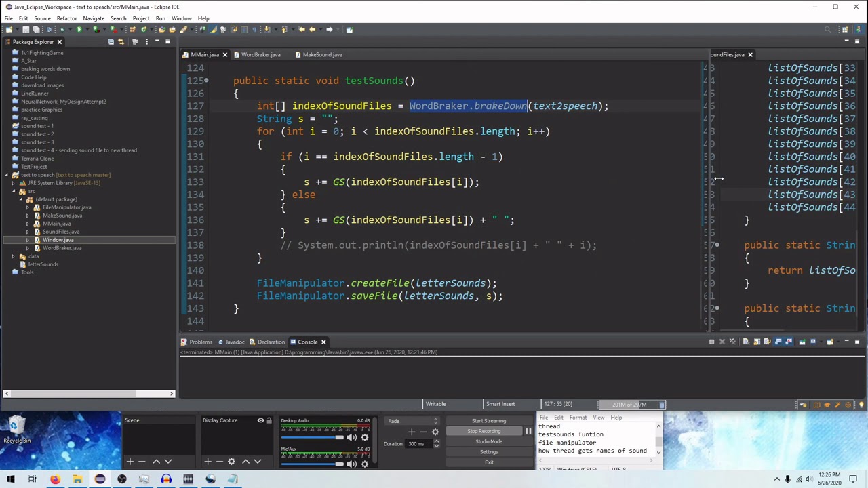Click Open Console icon in Console toolbar

(830, 342)
